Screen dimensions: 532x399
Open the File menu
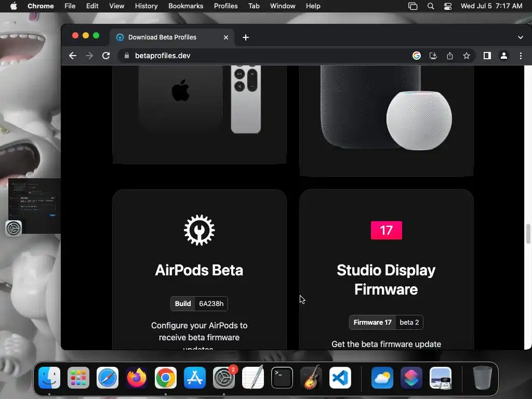[x=70, y=6]
